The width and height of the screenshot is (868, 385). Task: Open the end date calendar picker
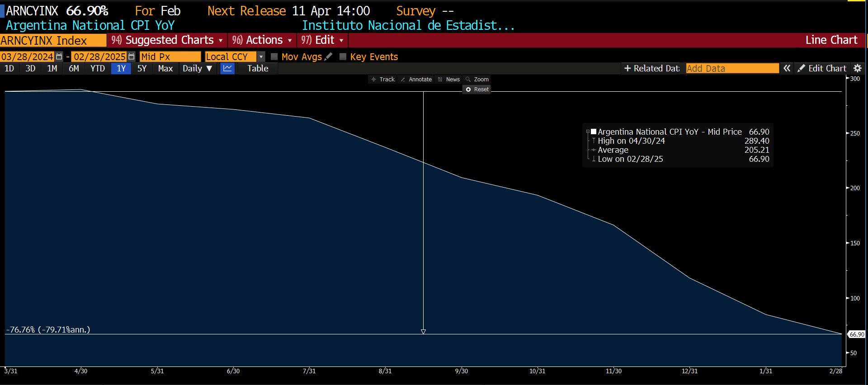click(x=131, y=57)
